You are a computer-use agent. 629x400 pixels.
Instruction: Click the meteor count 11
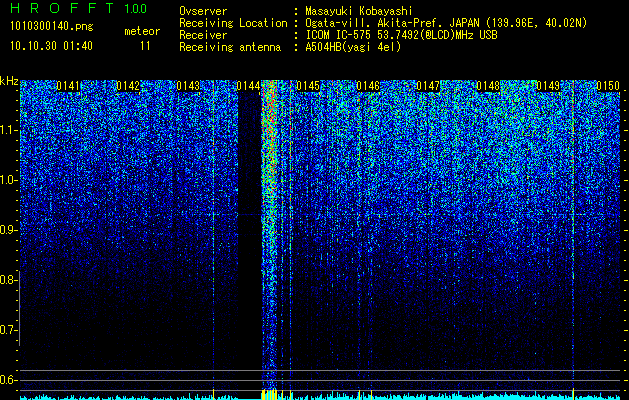[145, 46]
